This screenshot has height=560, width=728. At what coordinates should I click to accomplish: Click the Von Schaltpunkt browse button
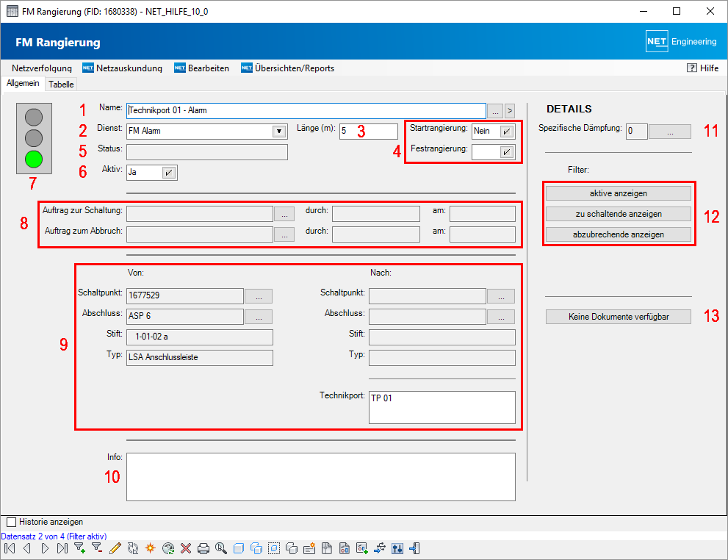tap(259, 295)
